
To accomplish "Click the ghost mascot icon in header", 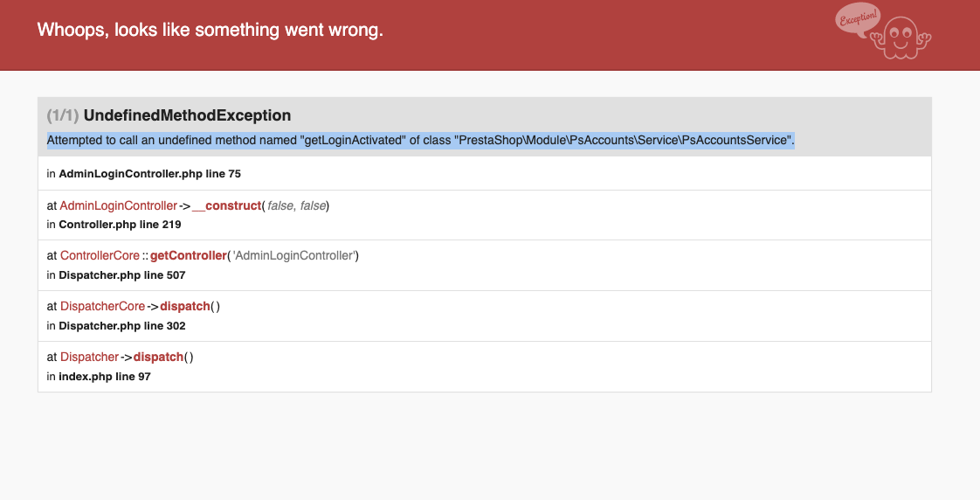I will click(x=902, y=38).
